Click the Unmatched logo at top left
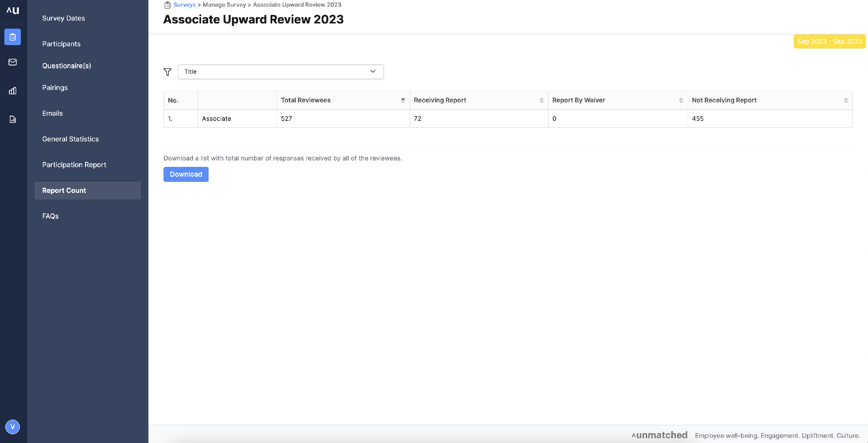Screen dimensions: 868x443 tap(13, 10)
